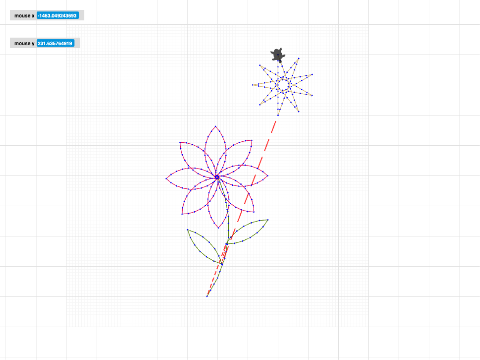
Task: Select the mouse y monitor label
Action: tap(24, 43)
